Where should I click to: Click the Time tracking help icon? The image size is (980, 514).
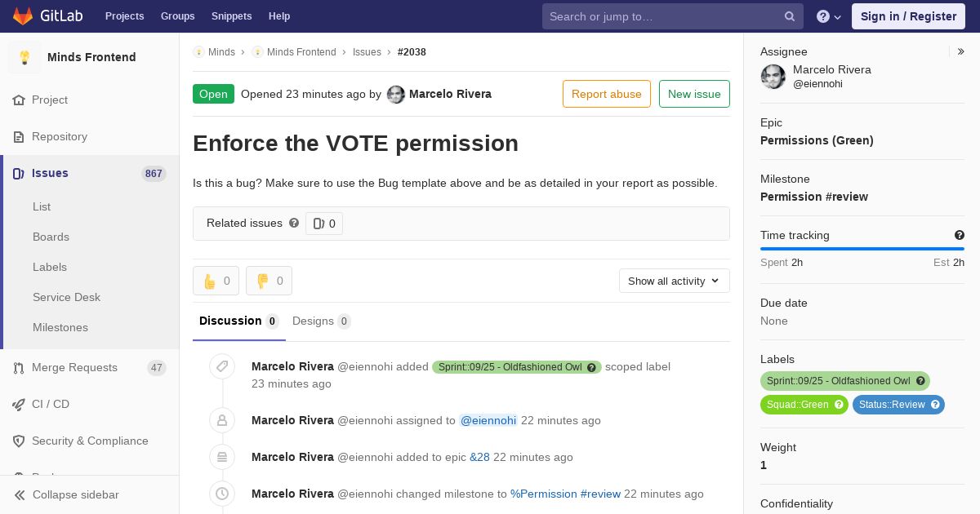tap(960, 235)
